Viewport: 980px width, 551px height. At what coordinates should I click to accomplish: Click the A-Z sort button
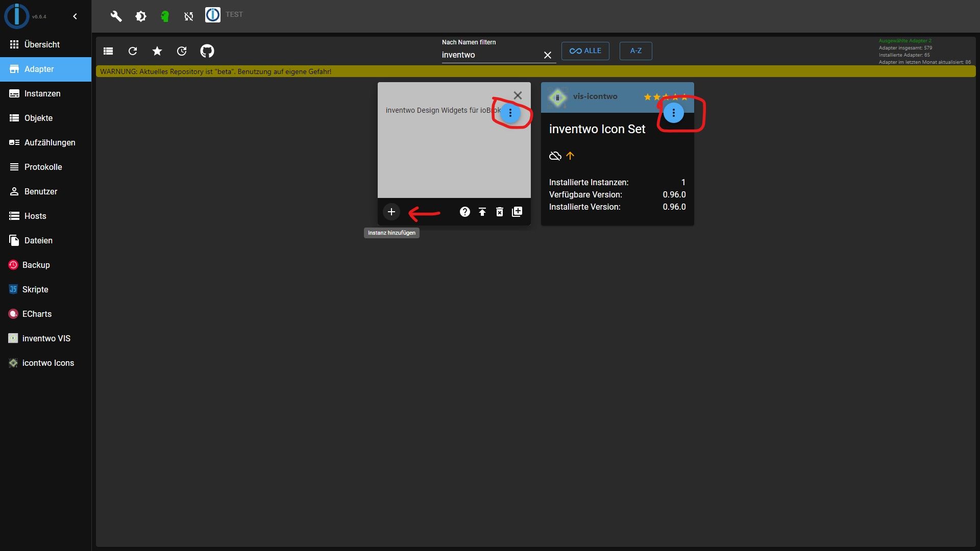pos(635,51)
